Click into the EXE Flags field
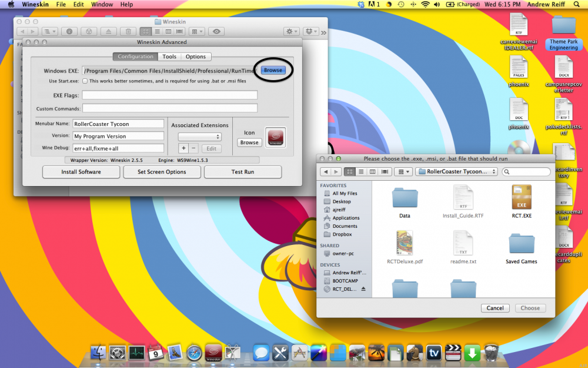Viewport: 588px width, 368px height. [169, 95]
